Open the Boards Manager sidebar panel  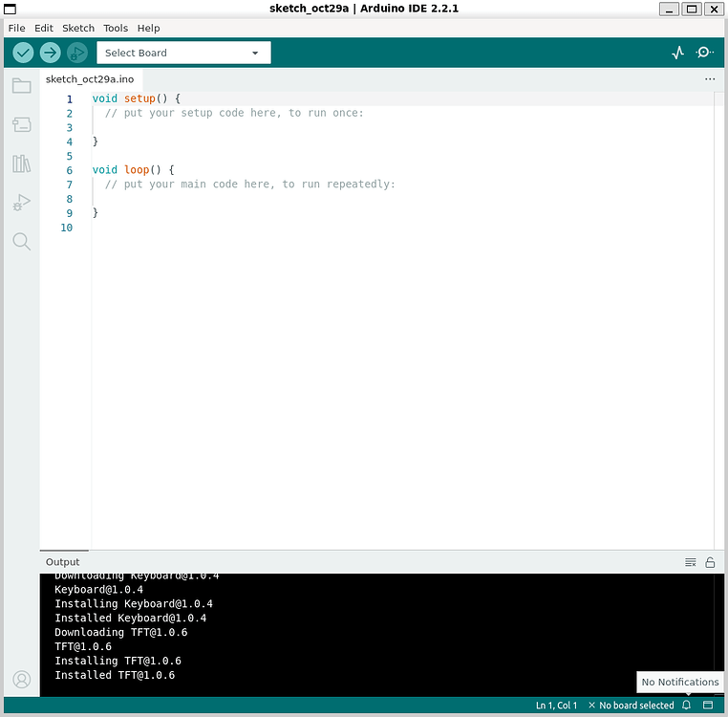pos(21,124)
